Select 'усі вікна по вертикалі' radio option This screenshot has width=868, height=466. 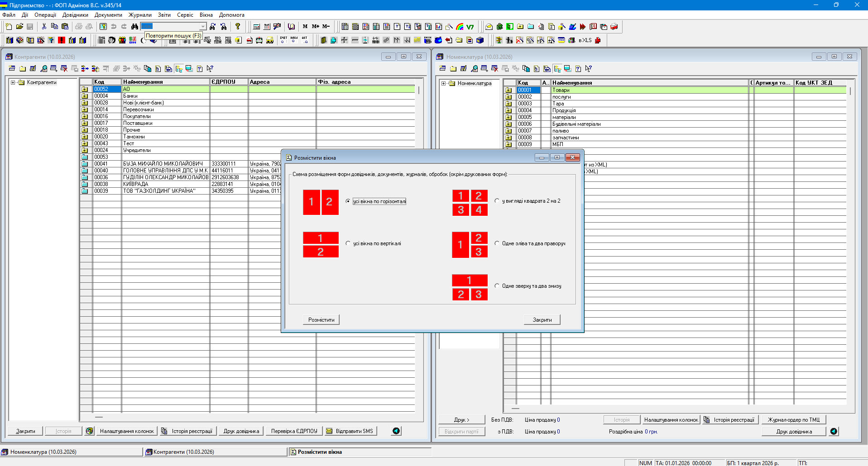tap(348, 243)
